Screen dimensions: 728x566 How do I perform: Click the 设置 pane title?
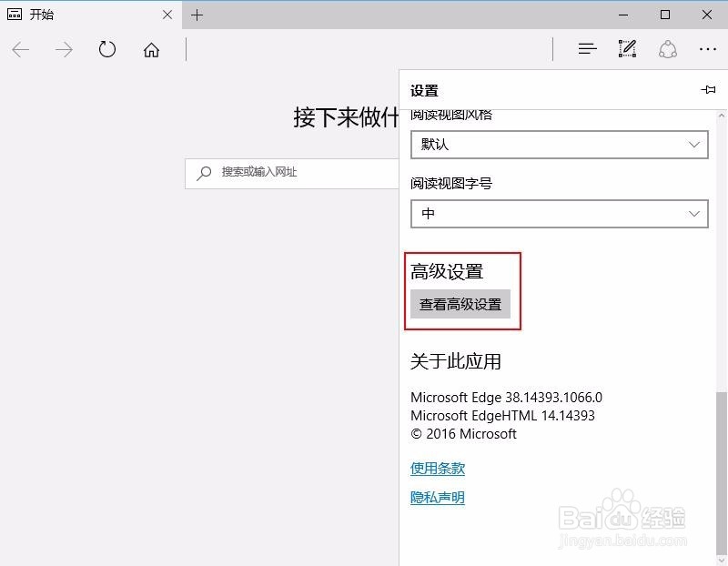[x=424, y=90]
